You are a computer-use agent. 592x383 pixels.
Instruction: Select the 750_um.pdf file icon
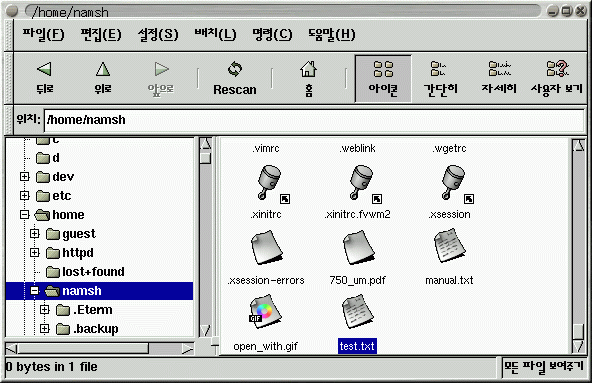359,247
